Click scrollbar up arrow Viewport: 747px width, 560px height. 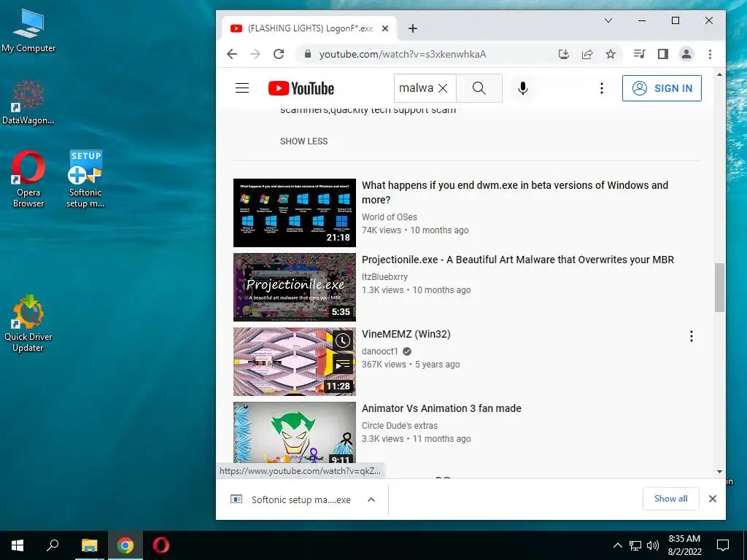pyautogui.click(x=719, y=74)
